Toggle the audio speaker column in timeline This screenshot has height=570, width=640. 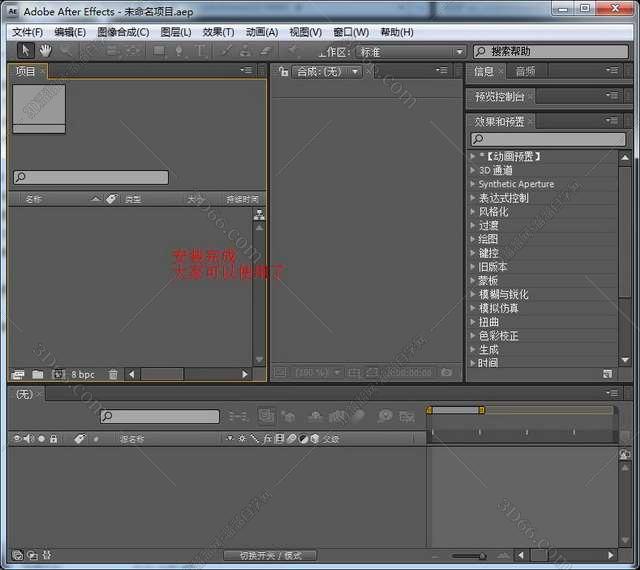point(29,439)
